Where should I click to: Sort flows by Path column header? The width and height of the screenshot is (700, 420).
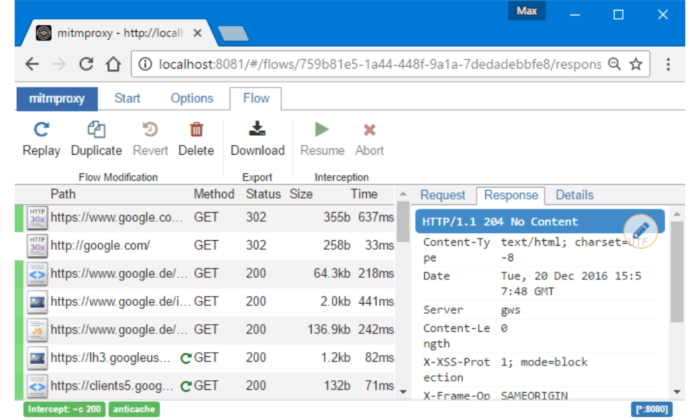[63, 194]
